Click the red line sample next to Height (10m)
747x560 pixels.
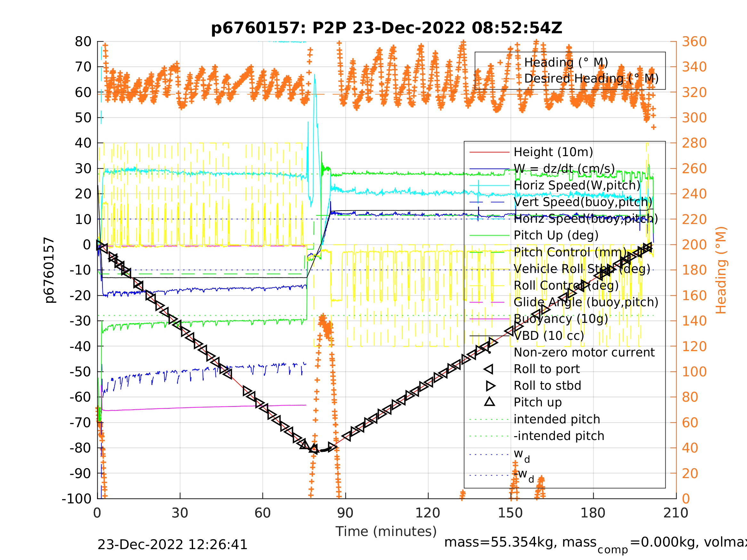pyautogui.click(x=489, y=152)
